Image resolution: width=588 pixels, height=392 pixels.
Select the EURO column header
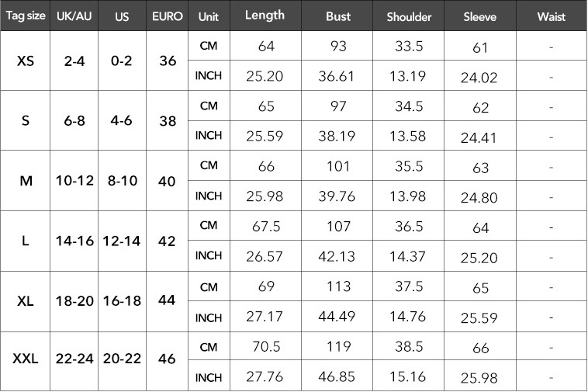168,16
